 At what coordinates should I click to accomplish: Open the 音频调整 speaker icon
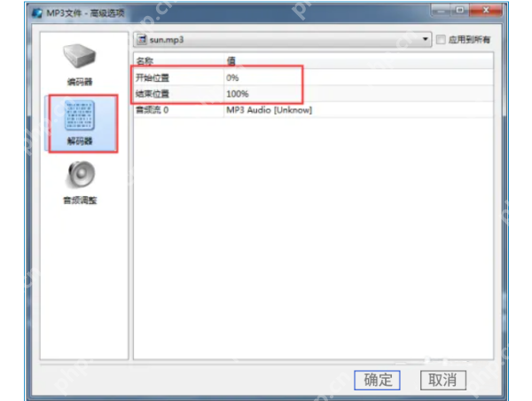(x=80, y=175)
